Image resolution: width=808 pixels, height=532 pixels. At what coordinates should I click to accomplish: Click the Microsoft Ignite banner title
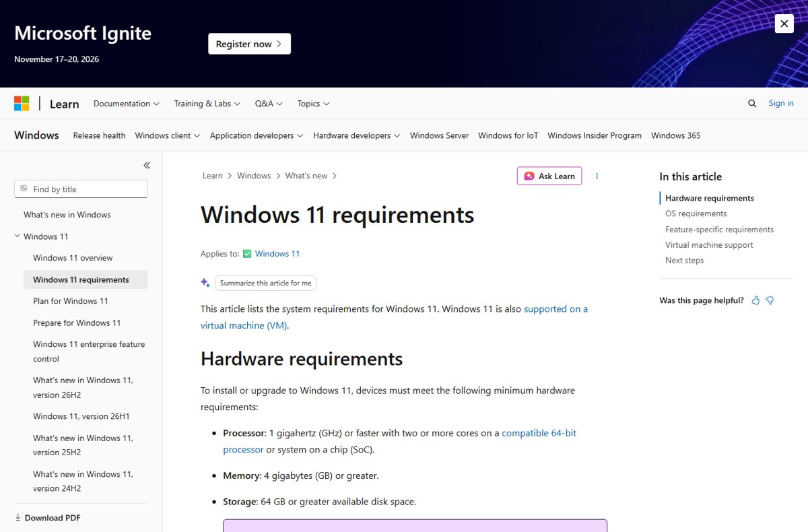83,33
